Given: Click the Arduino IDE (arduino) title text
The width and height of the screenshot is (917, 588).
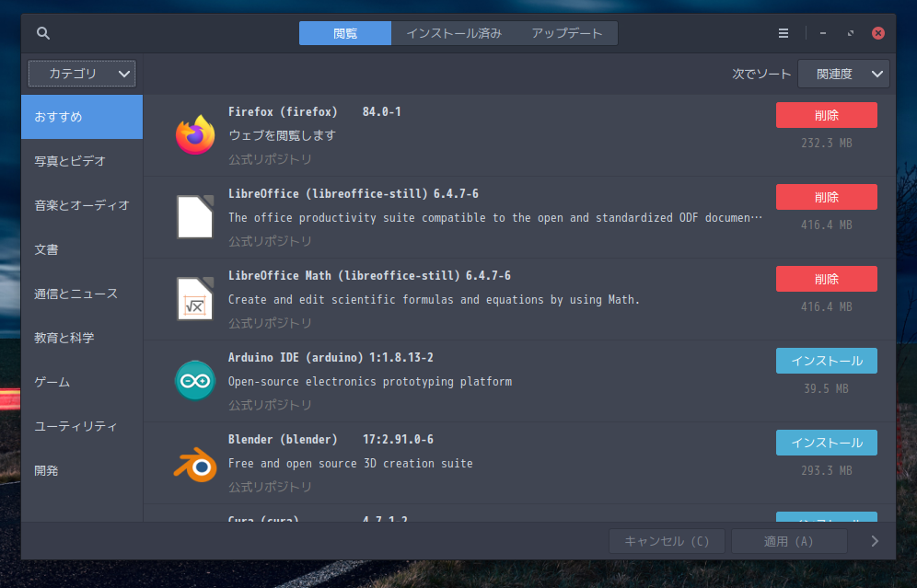Looking at the screenshot, I should 296,357.
